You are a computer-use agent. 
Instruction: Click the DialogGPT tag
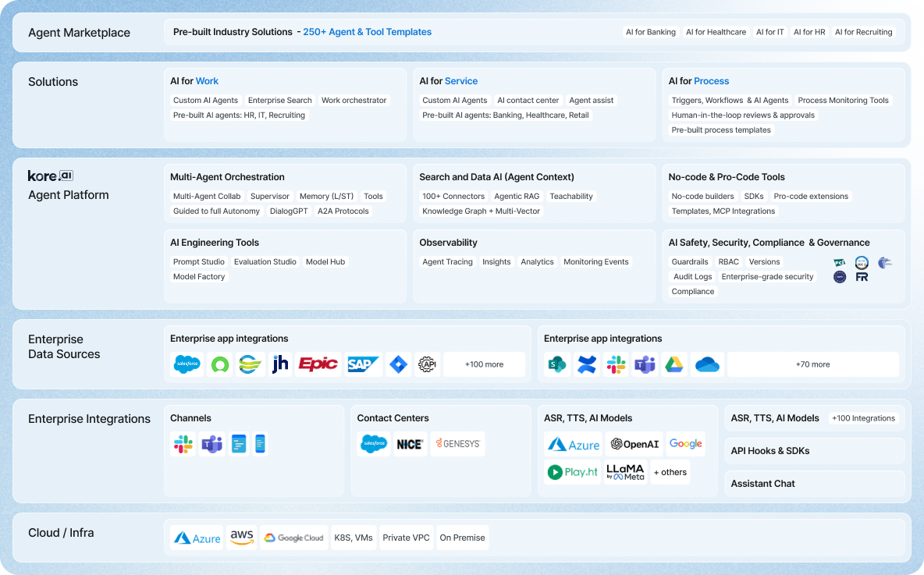(289, 211)
